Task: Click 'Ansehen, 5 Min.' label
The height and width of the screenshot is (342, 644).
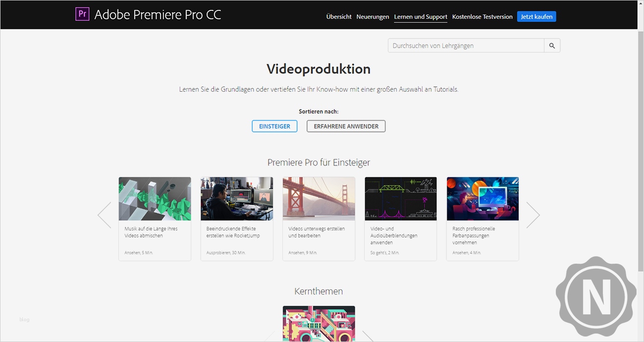Action: pos(138,253)
